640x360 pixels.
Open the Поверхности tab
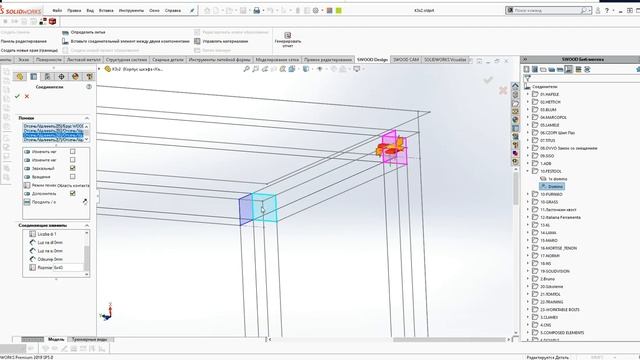point(49,60)
